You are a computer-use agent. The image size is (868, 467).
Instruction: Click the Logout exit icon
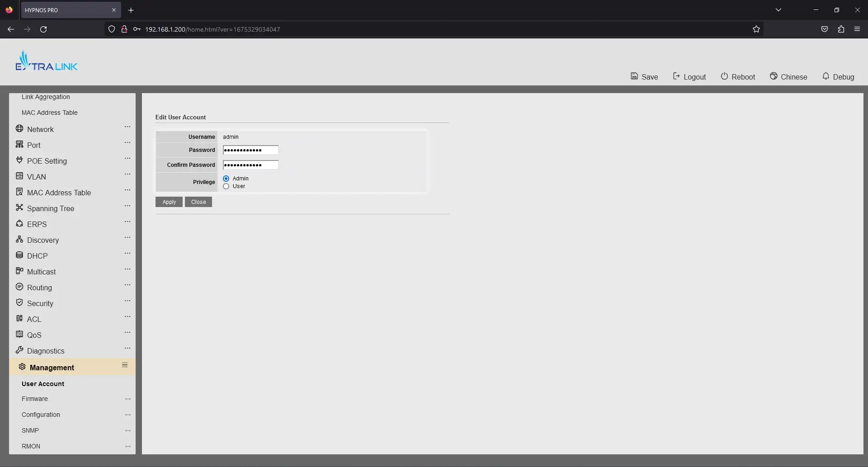676,76
